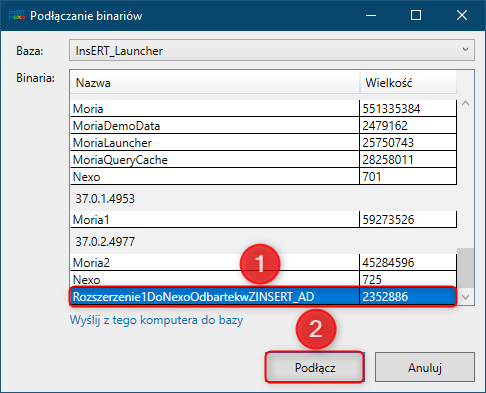The width and height of the screenshot is (486, 393).
Task: Sort by the Nazwa column header
Action: tap(215, 83)
